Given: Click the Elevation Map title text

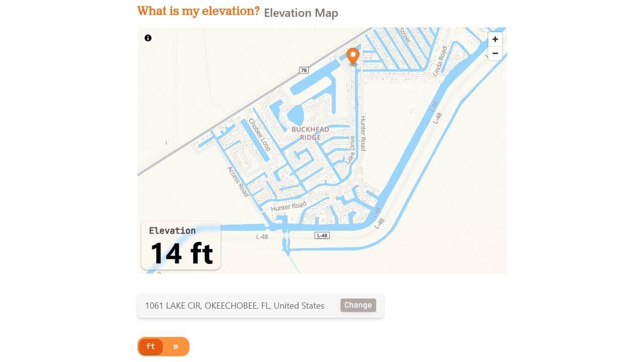Looking at the screenshot, I should [x=301, y=13].
